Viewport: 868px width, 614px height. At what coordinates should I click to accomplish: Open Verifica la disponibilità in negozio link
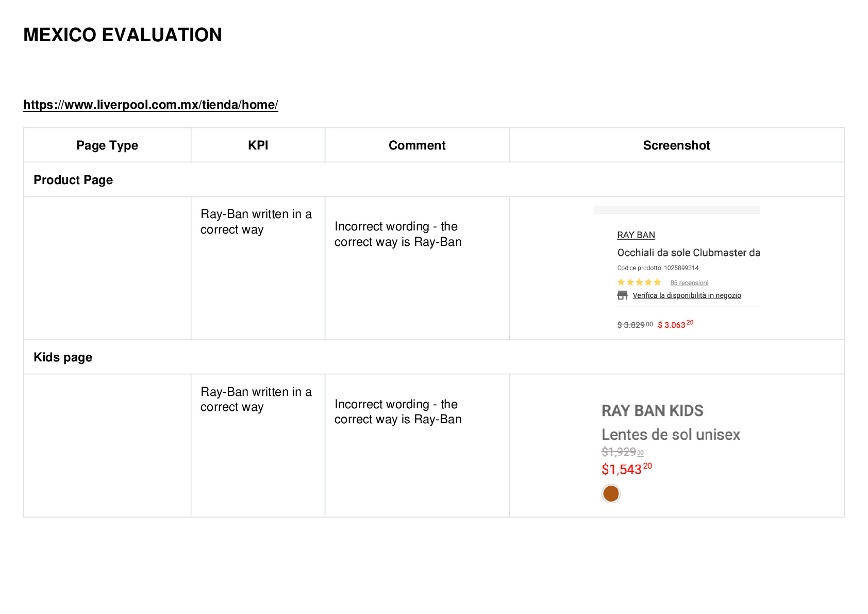click(x=687, y=295)
